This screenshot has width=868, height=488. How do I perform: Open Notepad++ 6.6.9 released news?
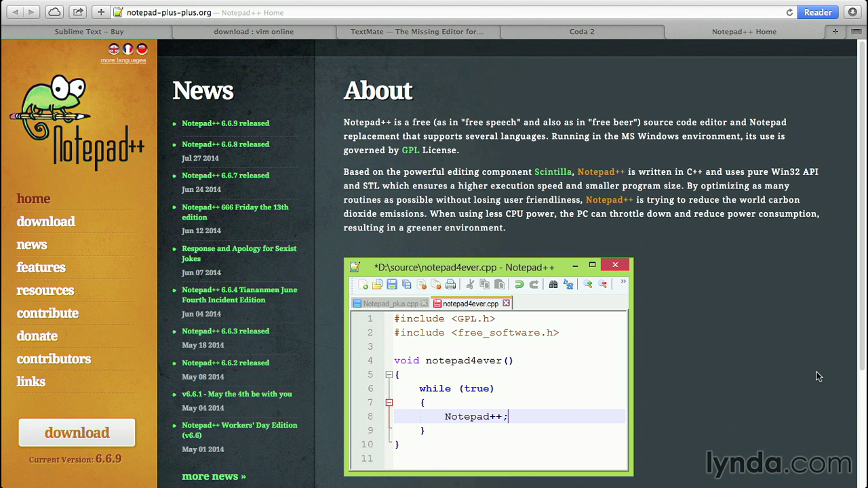[225, 123]
